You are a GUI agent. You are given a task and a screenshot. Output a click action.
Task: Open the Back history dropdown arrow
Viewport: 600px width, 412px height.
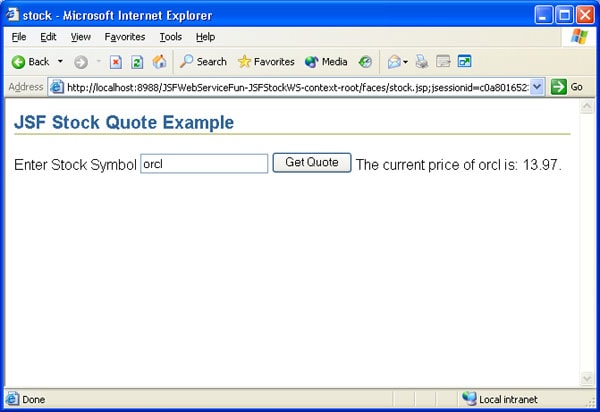[x=60, y=61]
